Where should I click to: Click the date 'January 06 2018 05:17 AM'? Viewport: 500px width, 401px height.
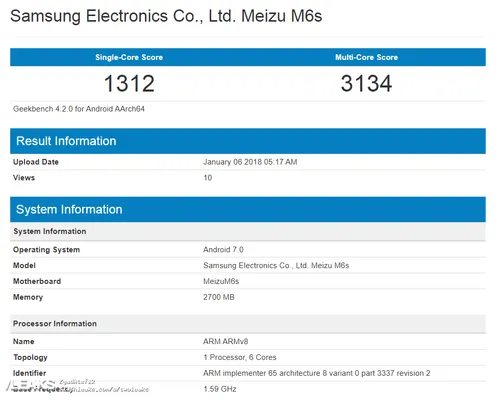point(250,162)
